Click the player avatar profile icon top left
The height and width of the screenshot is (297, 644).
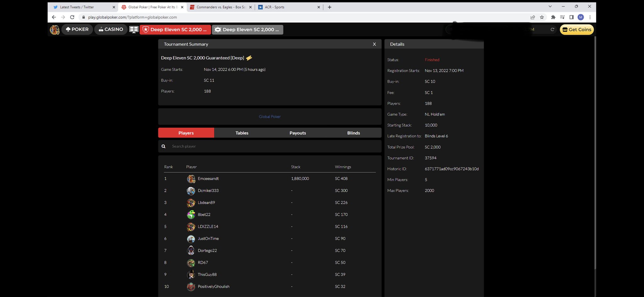click(x=54, y=29)
